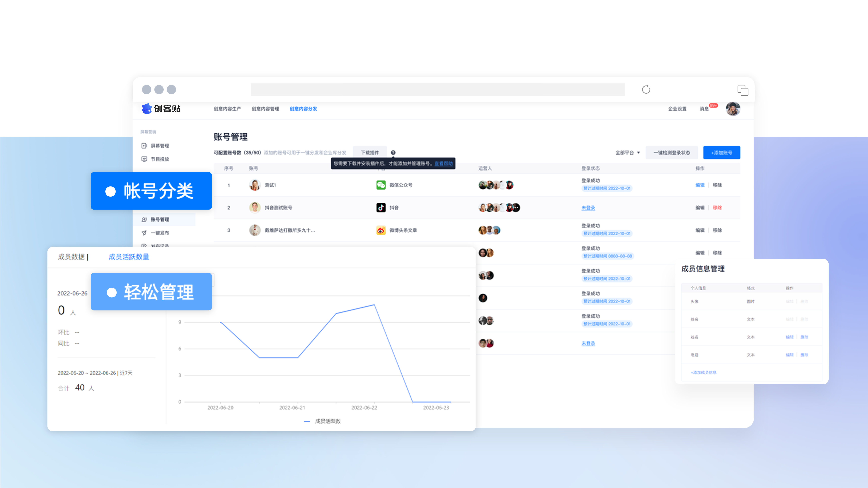Click the browser refresh icon
The width and height of the screenshot is (868, 488).
(646, 90)
